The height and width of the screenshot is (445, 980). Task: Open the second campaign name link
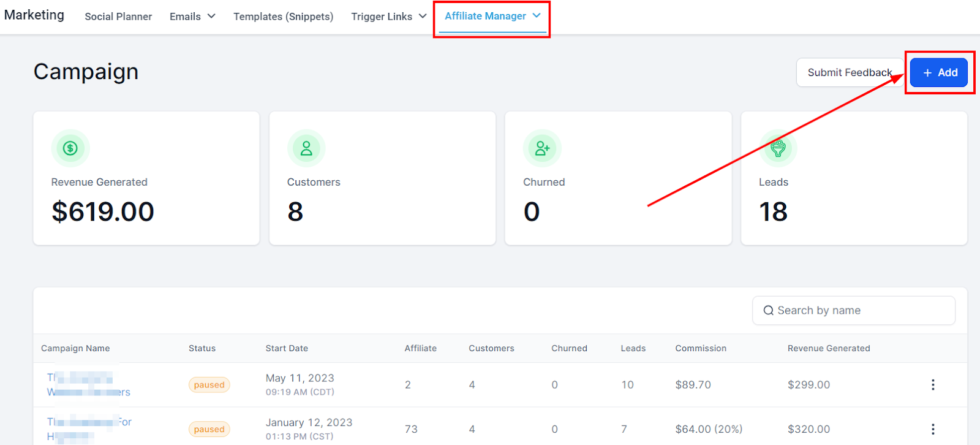pyautogui.click(x=89, y=429)
